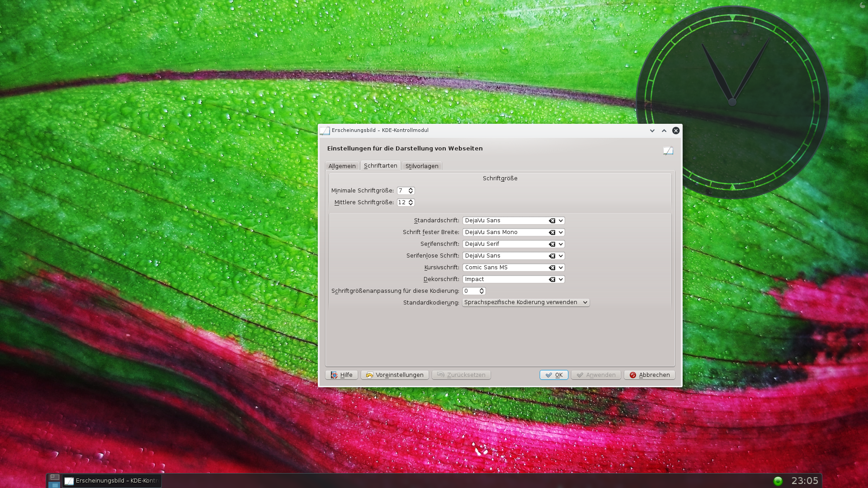Click the Zurücksetzen button
Screen dimensions: 868x488
[x=461, y=375]
